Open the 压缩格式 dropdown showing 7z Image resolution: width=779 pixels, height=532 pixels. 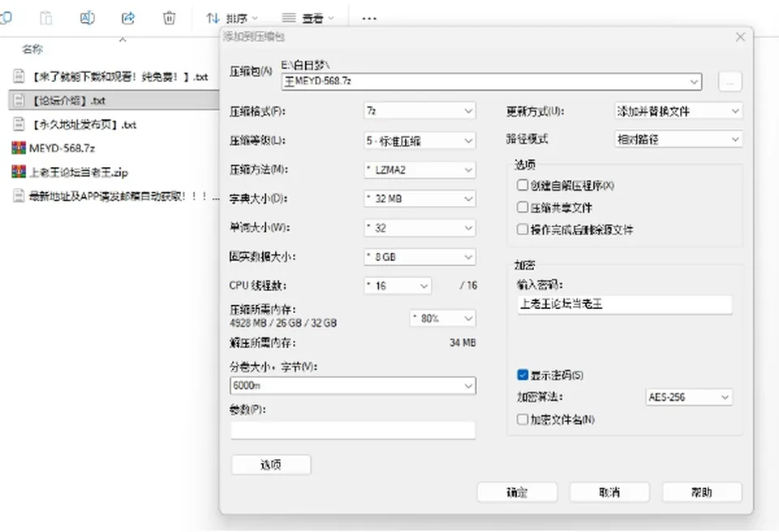point(420,111)
